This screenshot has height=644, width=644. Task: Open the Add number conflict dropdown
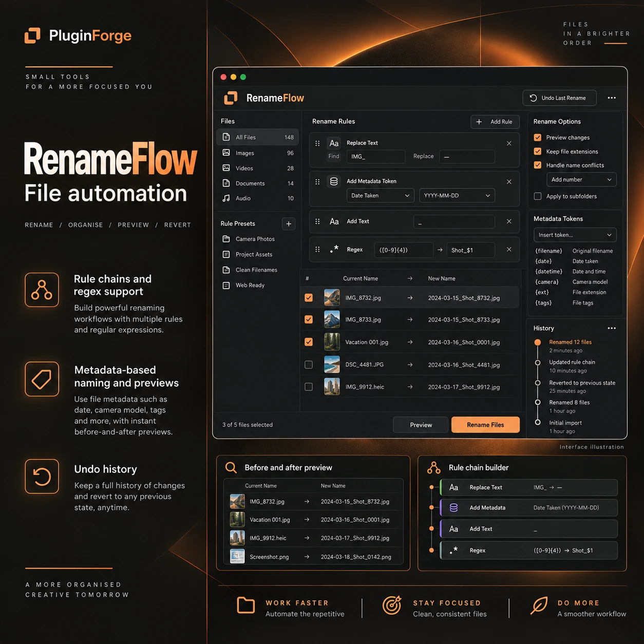pyautogui.click(x=581, y=180)
